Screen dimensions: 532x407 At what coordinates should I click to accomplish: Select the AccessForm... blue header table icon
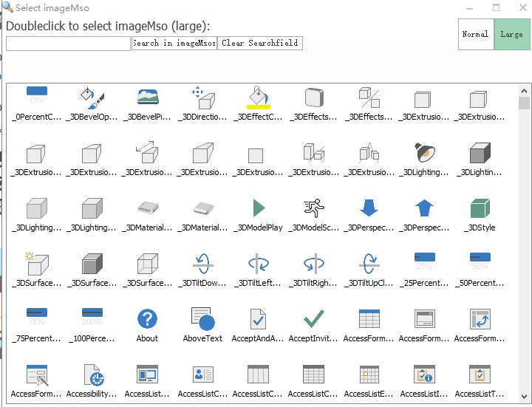(x=369, y=319)
